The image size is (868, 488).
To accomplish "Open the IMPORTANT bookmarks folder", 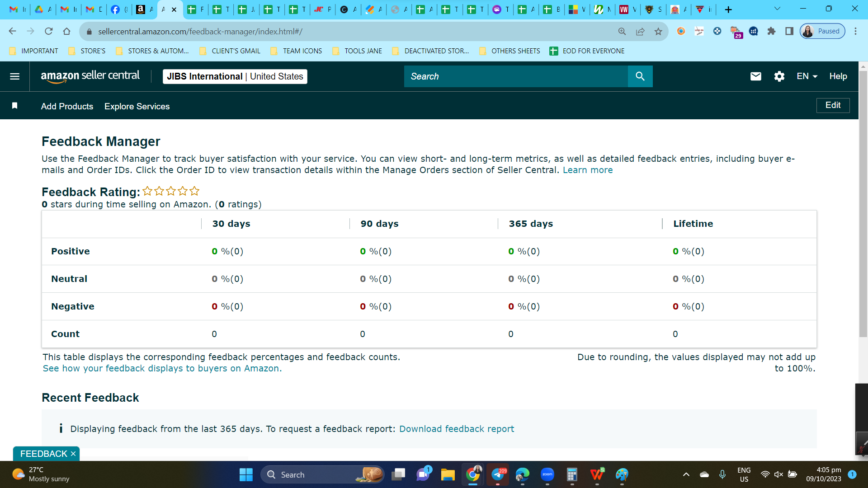I will point(34,51).
